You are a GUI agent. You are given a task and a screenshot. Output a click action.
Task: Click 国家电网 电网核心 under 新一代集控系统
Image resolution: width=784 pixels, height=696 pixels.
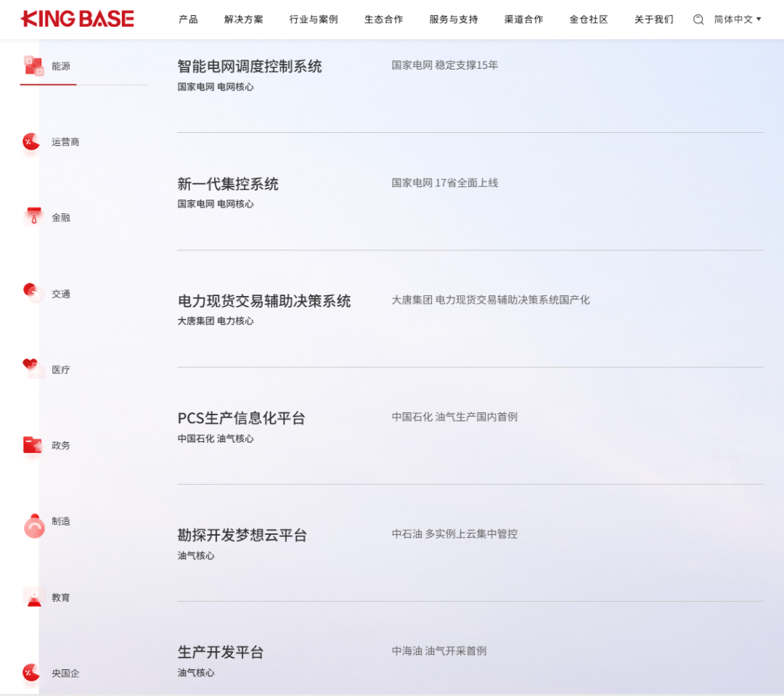[216, 204]
